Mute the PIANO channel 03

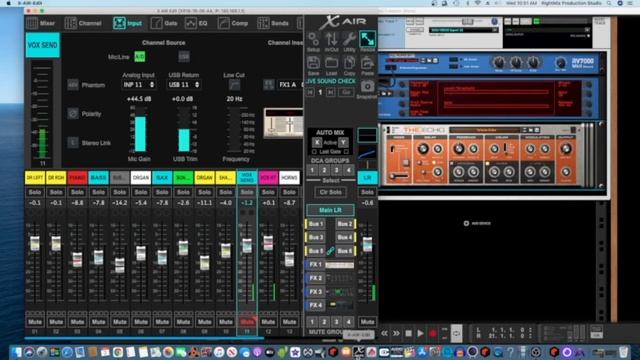tap(77, 322)
